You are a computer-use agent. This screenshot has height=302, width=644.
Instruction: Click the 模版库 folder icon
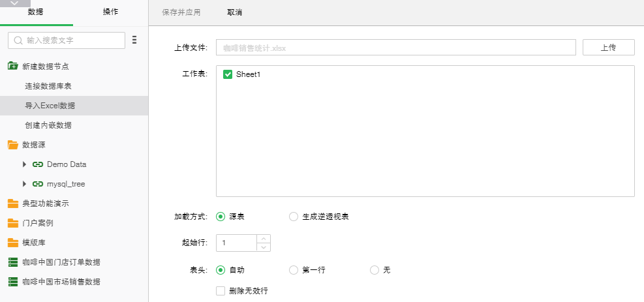click(x=12, y=243)
